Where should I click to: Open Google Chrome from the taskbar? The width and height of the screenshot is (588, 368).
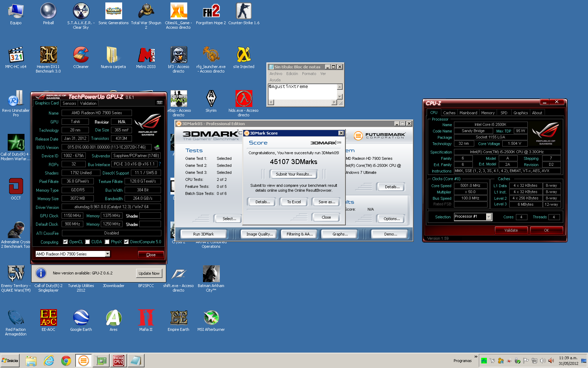[66, 361]
